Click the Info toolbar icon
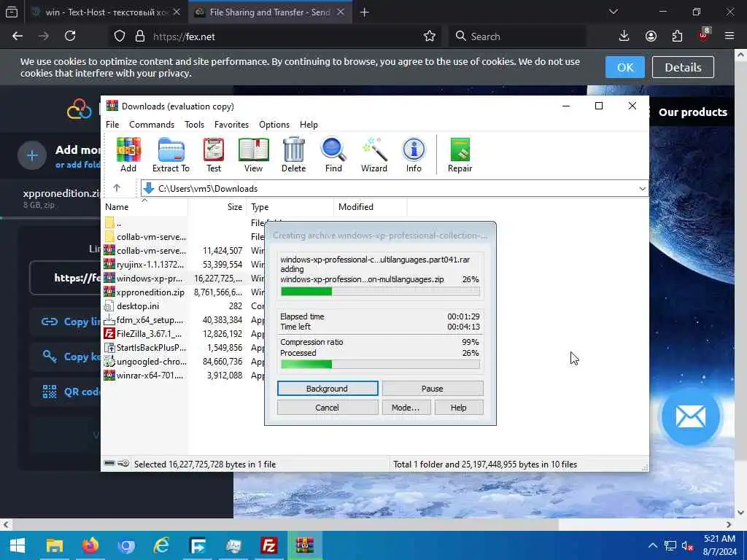747x560 pixels. [x=414, y=155]
